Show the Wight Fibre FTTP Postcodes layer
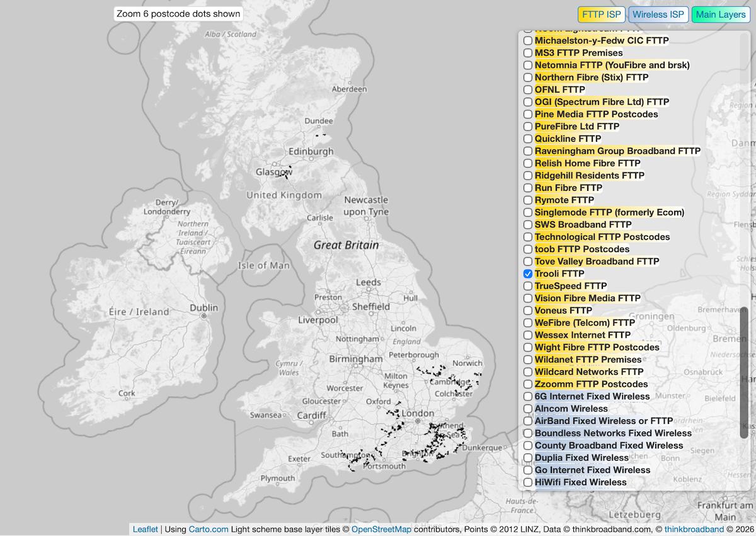 click(527, 347)
